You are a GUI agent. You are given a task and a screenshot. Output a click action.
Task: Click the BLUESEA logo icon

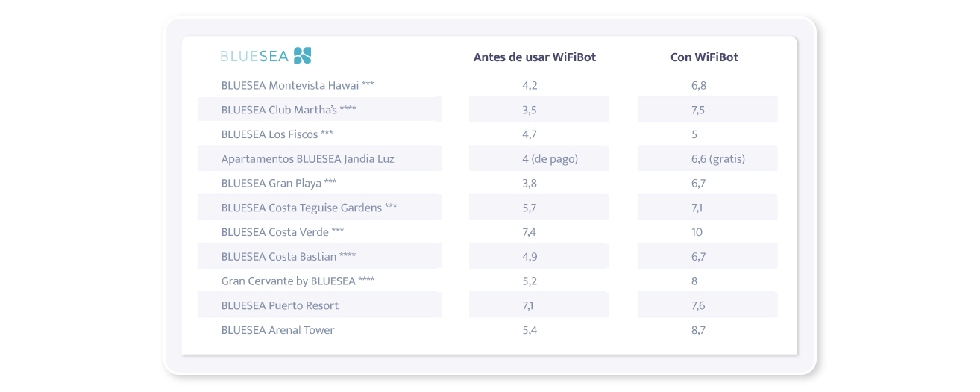303,56
